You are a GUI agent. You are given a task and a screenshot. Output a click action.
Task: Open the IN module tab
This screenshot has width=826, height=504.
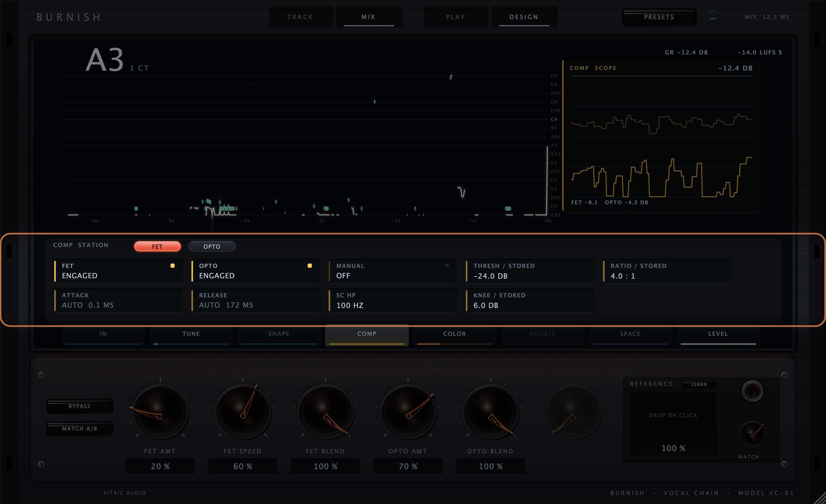point(103,336)
